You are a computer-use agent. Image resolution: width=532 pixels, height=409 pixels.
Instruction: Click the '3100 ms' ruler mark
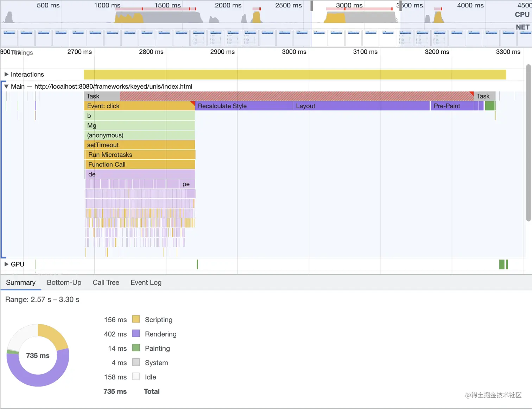point(365,52)
